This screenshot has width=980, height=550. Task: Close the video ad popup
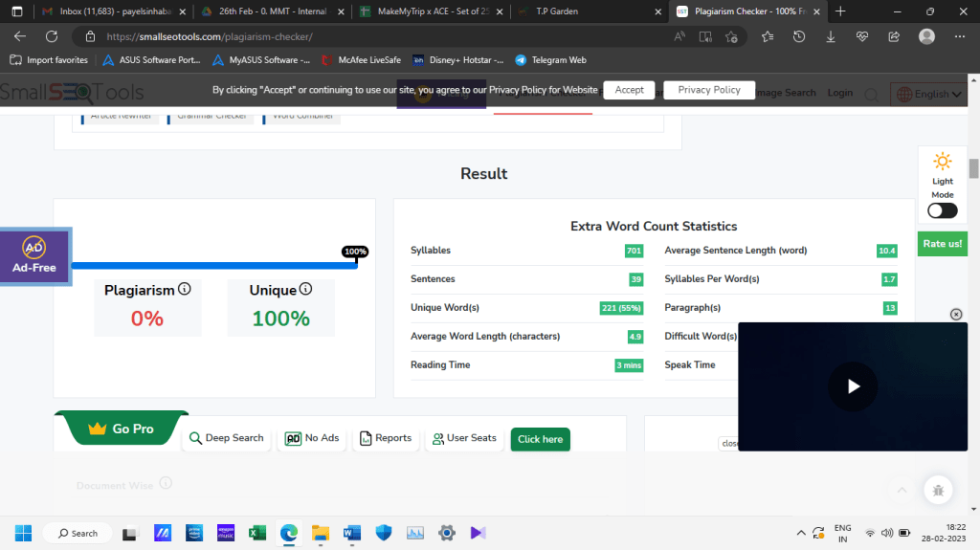point(955,315)
